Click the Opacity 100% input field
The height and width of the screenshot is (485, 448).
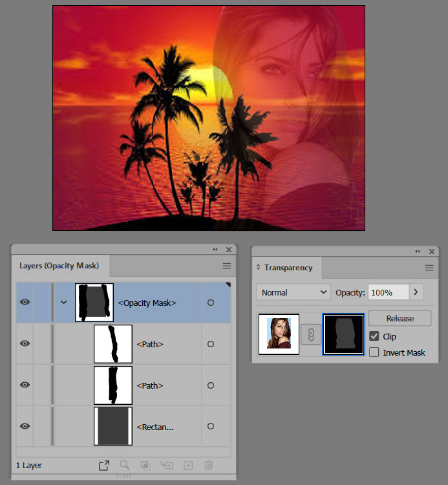click(x=389, y=292)
